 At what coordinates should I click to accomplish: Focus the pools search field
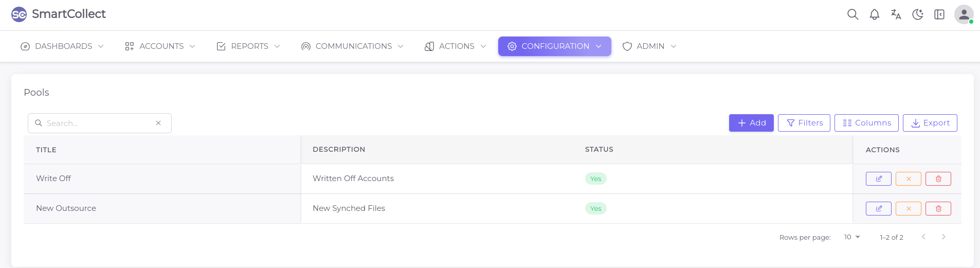click(98, 123)
